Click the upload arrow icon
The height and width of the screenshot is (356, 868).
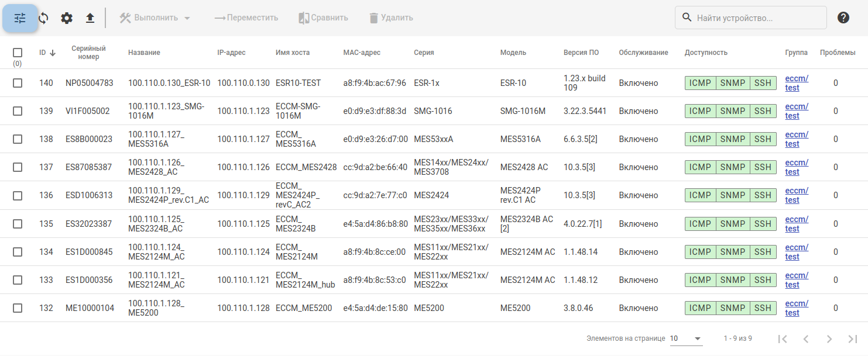(90, 18)
